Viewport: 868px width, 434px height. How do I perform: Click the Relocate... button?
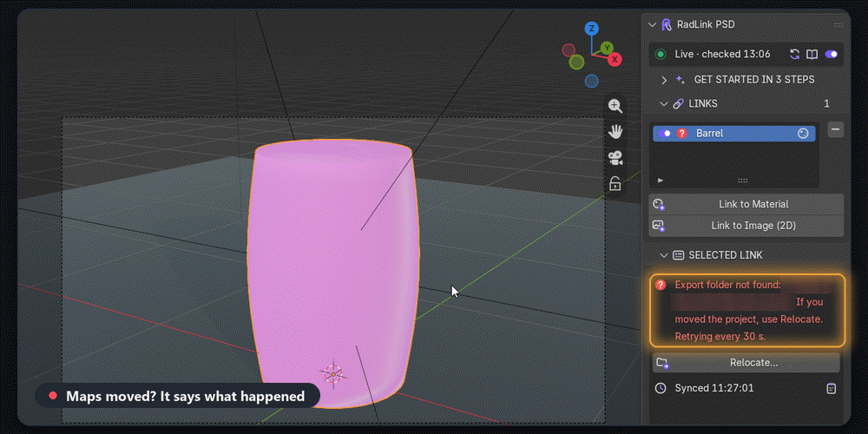coord(746,363)
